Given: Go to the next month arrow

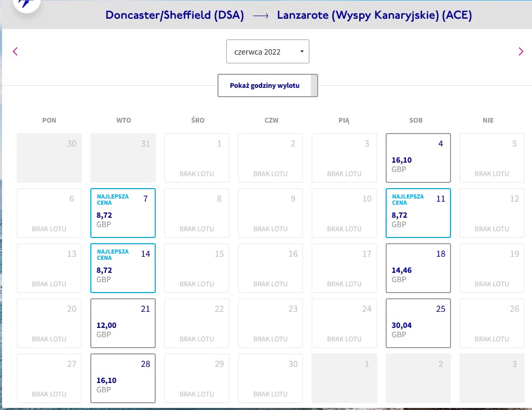Looking at the screenshot, I should pos(521,51).
